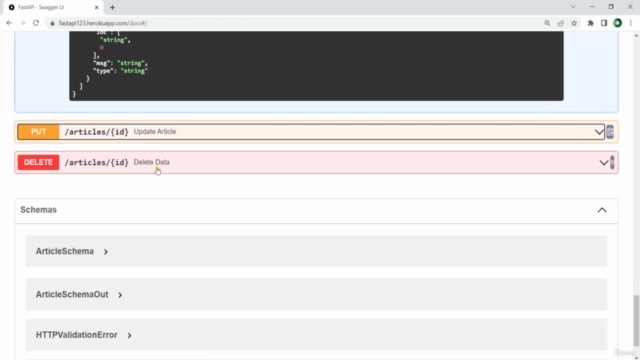Minimize the browser window

click(x=592, y=7)
